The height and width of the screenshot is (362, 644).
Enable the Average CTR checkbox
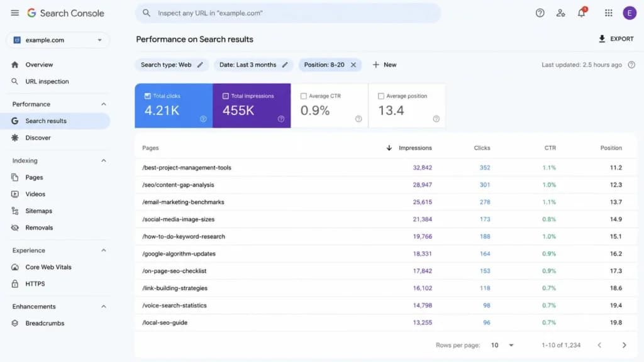click(x=304, y=96)
